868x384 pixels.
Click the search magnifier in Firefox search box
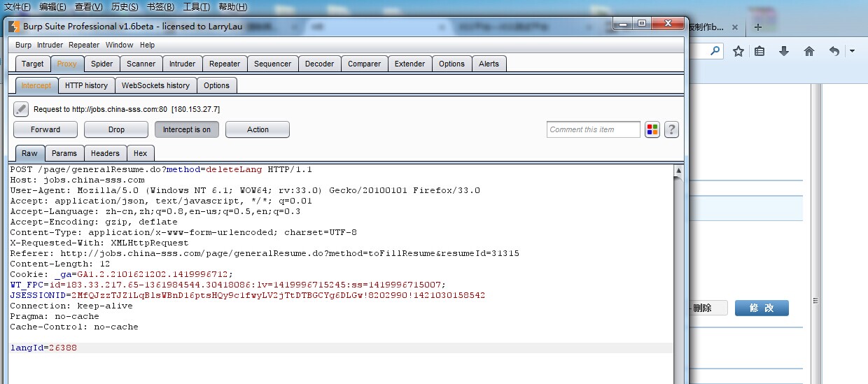tap(715, 51)
